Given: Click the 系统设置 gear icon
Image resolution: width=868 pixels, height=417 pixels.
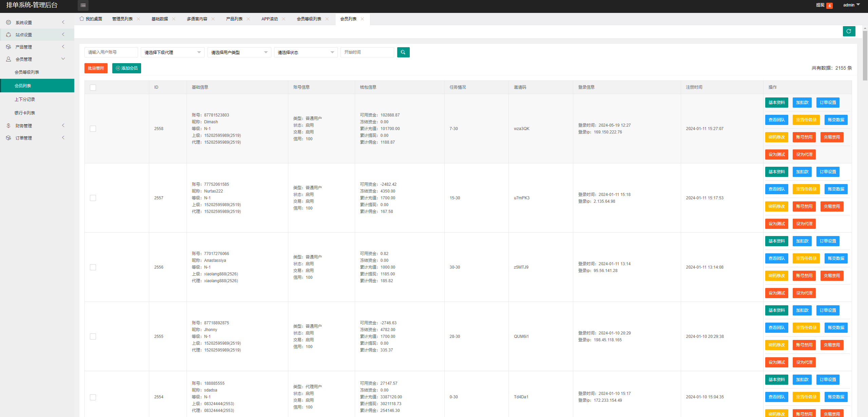Looking at the screenshot, I should click(x=8, y=22).
